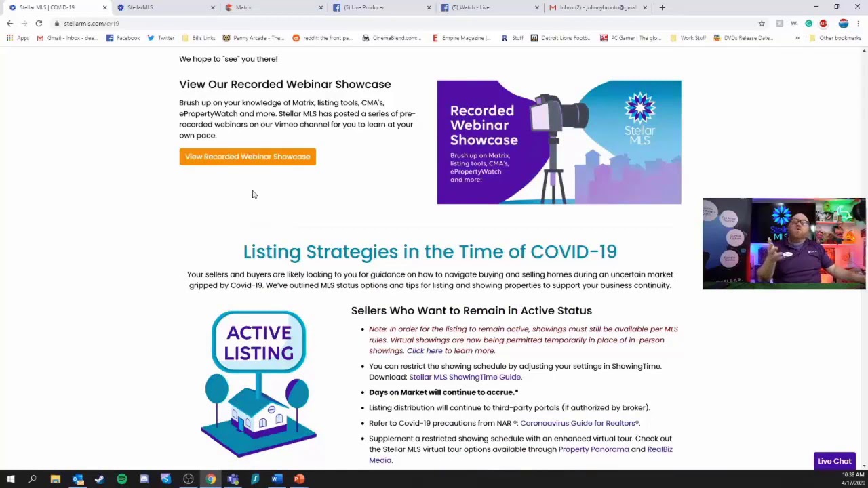This screenshot has height=488, width=868.
Task: Click the presenter webcam video overlay
Action: tap(784, 244)
